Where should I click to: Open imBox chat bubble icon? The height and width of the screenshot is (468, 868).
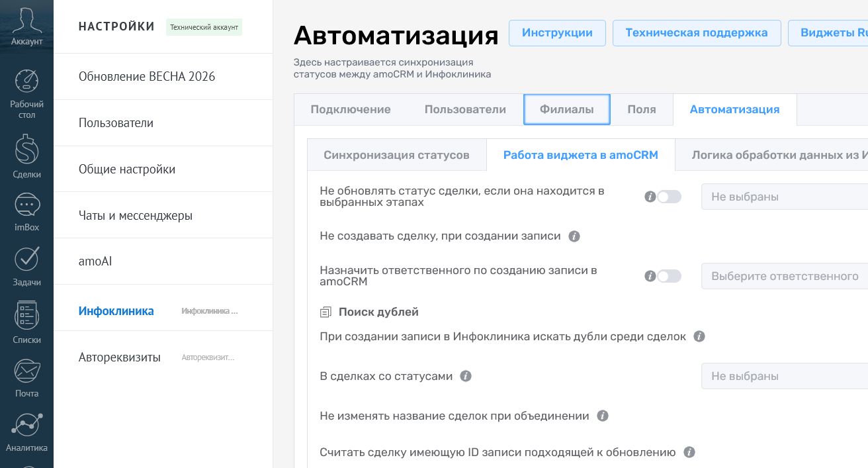pos(26,205)
